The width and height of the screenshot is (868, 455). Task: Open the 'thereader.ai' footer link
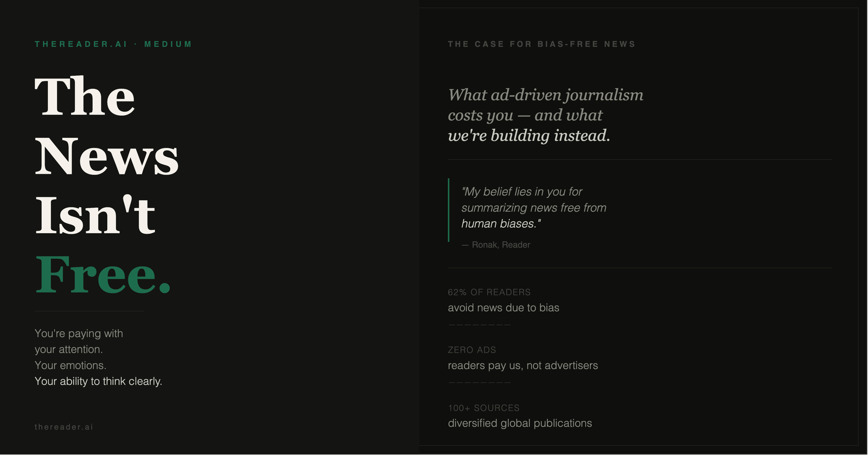pyautogui.click(x=64, y=427)
